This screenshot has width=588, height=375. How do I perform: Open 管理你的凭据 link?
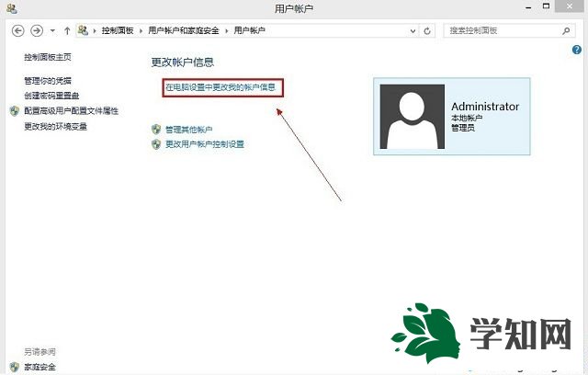tap(48, 81)
